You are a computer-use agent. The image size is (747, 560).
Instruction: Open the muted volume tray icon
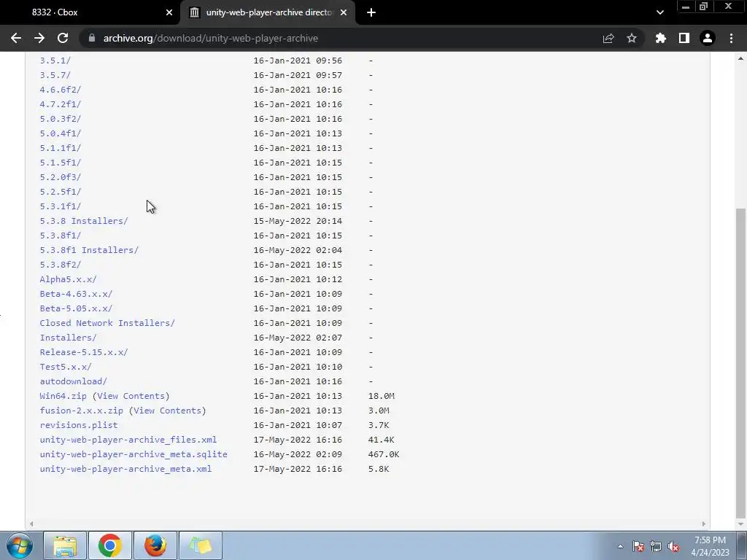click(x=673, y=546)
